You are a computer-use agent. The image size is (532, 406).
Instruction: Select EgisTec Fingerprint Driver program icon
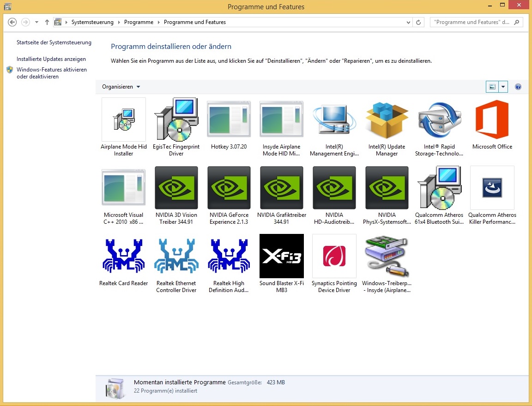click(176, 119)
